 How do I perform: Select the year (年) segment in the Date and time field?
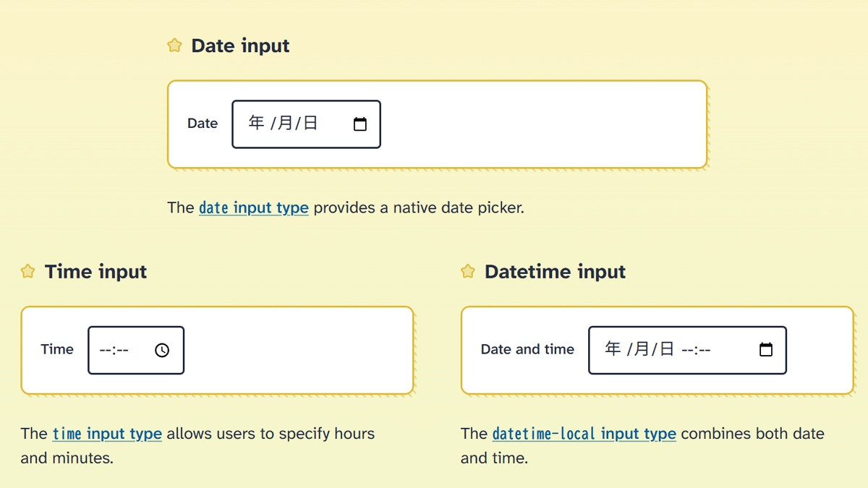point(613,350)
